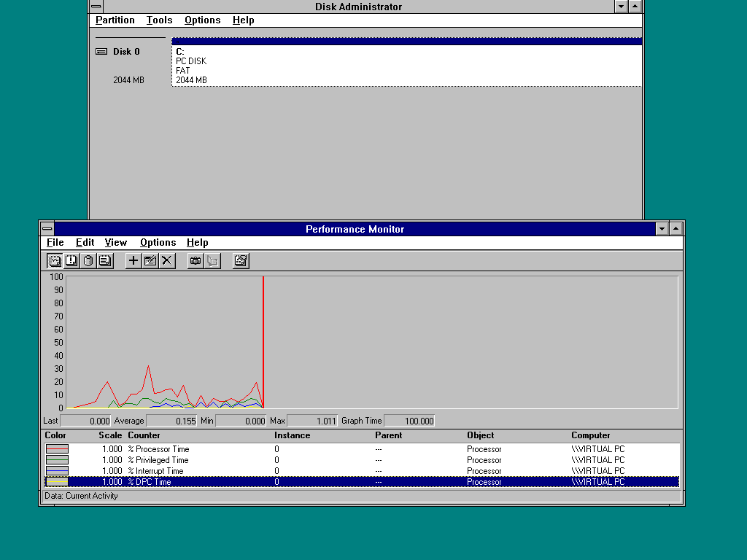Click the Last value field
This screenshot has height=560, width=747.
(x=85, y=421)
